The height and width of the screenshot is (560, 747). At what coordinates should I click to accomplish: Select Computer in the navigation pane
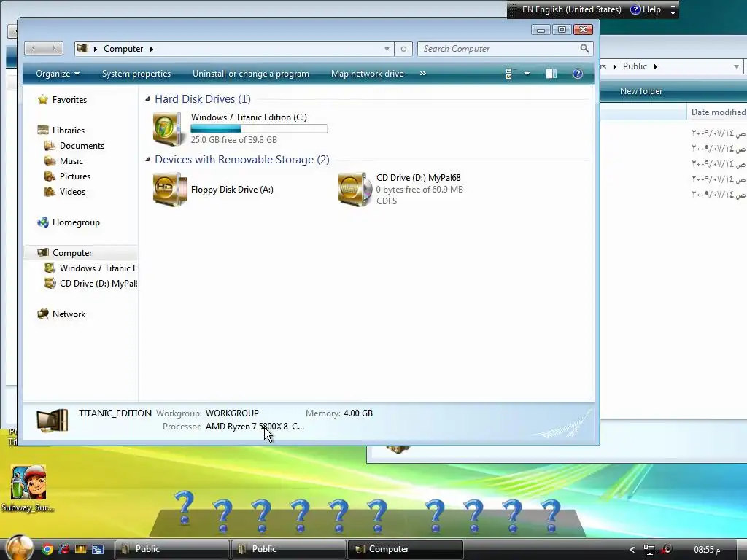[72, 253]
